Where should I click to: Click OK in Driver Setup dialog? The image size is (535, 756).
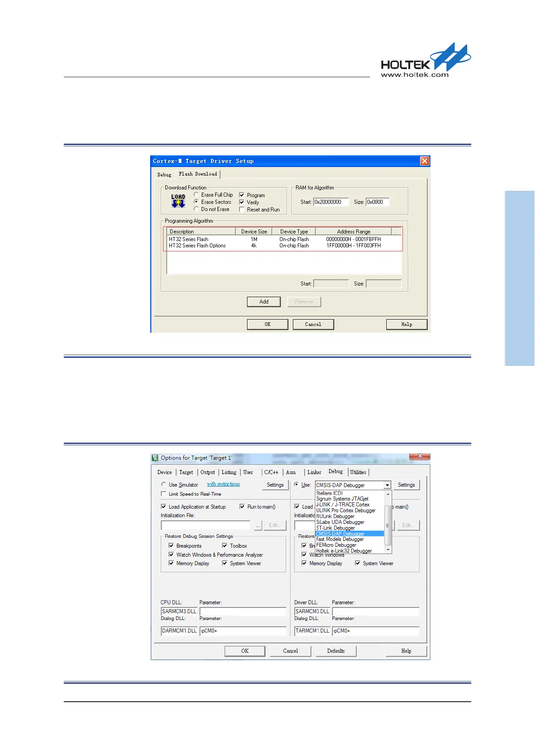[268, 324]
